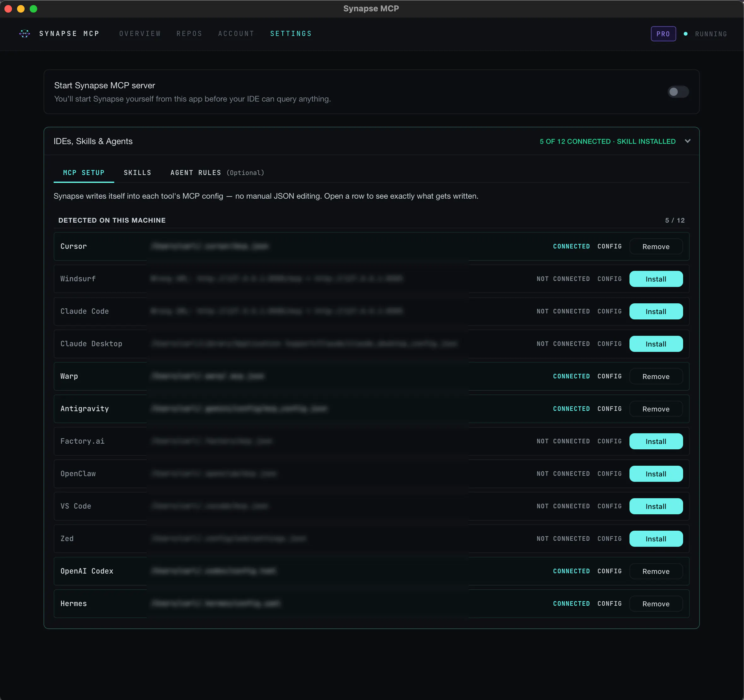Open CONFIG for the Antigravity row
The width and height of the screenshot is (744, 700).
pos(609,409)
